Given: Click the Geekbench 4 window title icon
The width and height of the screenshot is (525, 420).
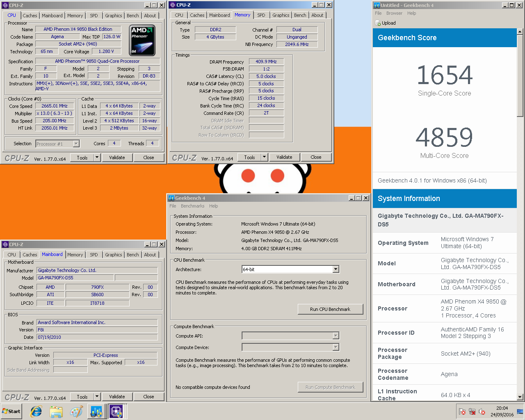Looking at the screenshot, I should tap(171, 198).
